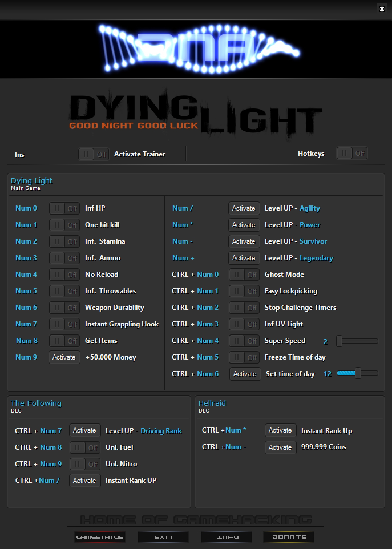Enable Inf. Throwables toggle
392x549 pixels.
pos(64,291)
